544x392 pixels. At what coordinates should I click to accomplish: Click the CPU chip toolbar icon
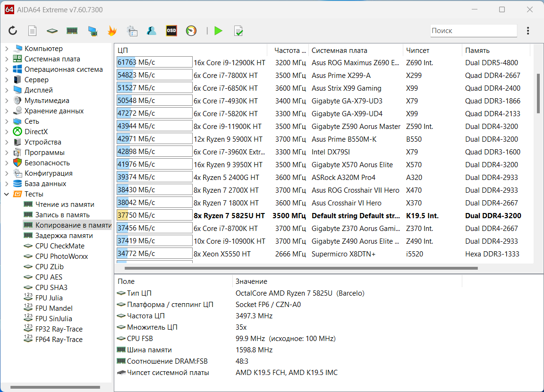coord(52,31)
